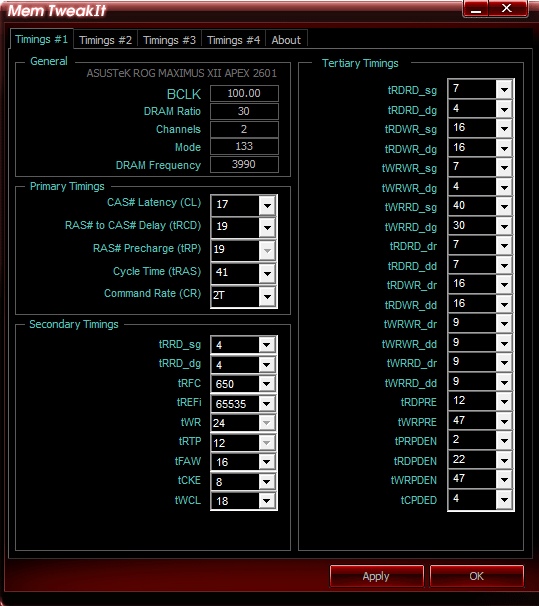Expand the tRCD delay dropdown arrow
This screenshot has height=606, width=539.
[x=267, y=228]
